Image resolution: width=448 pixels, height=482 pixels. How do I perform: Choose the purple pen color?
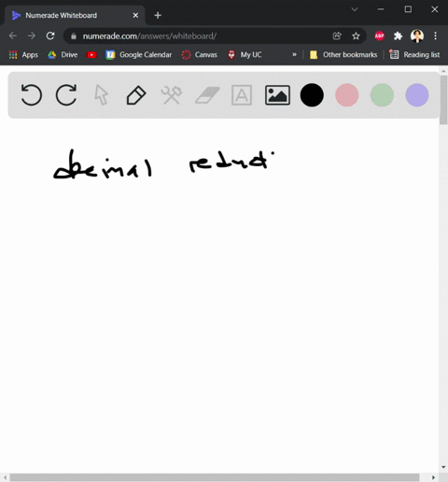click(x=417, y=95)
